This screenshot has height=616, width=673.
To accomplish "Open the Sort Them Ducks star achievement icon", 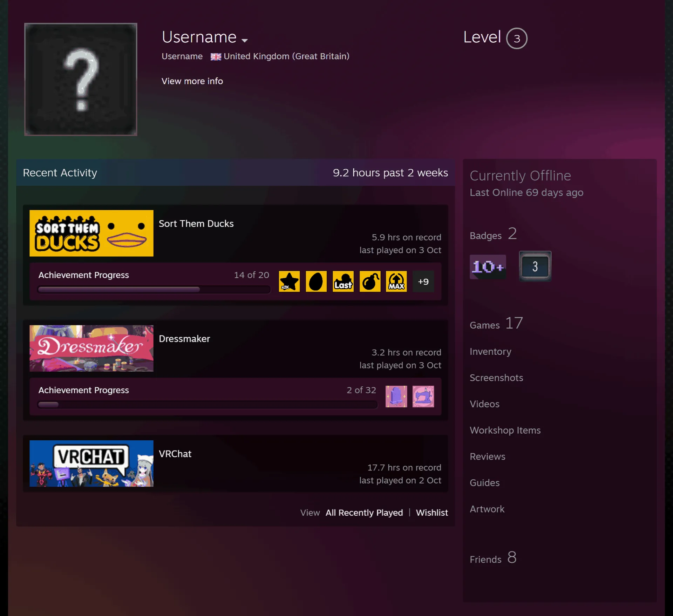I will (x=289, y=281).
